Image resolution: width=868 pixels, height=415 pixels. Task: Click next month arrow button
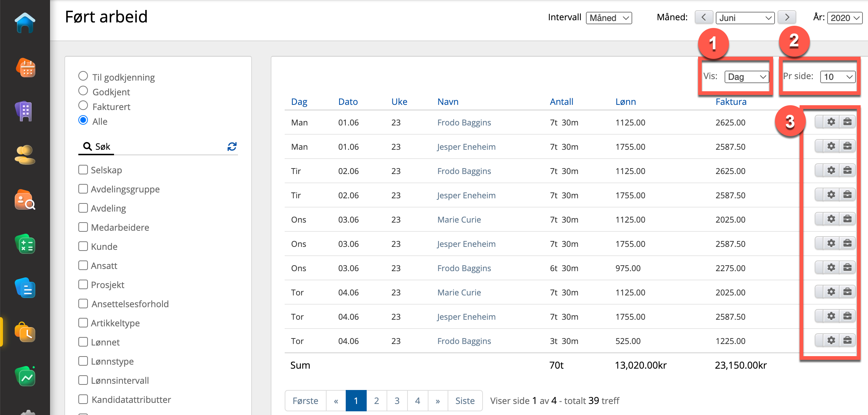tap(787, 17)
